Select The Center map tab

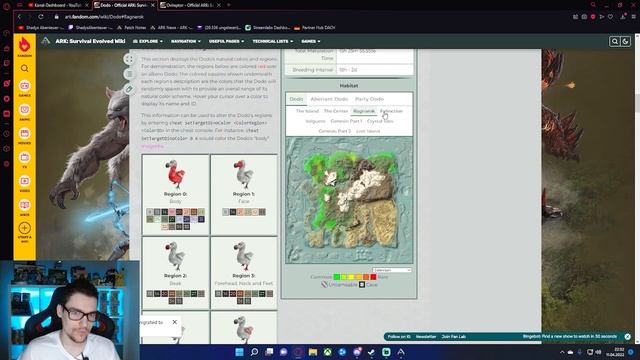click(336, 111)
